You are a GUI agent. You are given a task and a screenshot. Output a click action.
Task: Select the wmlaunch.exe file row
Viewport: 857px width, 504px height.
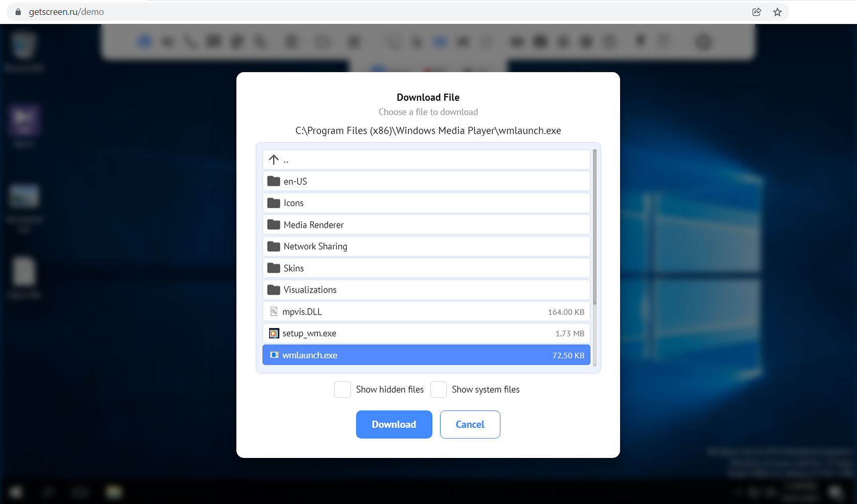click(x=426, y=355)
